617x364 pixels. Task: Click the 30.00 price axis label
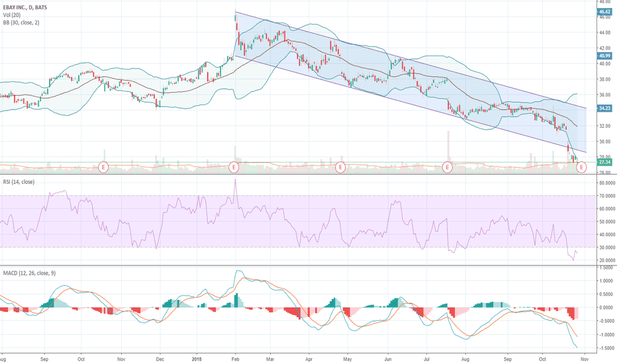tap(605, 142)
